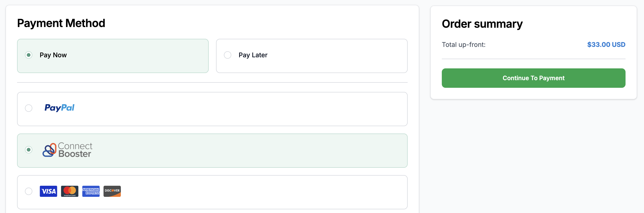This screenshot has height=213, width=644.
Task: Choose the PayPal radio button
Action: pyautogui.click(x=29, y=108)
